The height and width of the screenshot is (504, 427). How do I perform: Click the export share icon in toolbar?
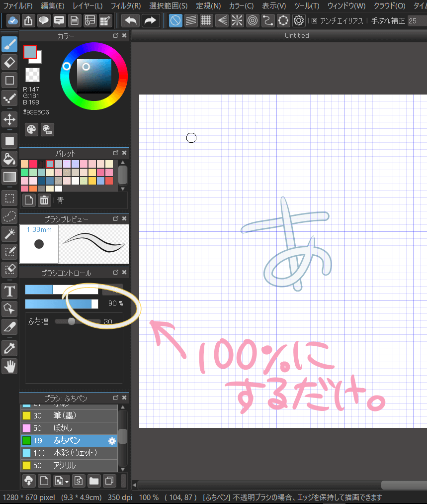click(28, 21)
